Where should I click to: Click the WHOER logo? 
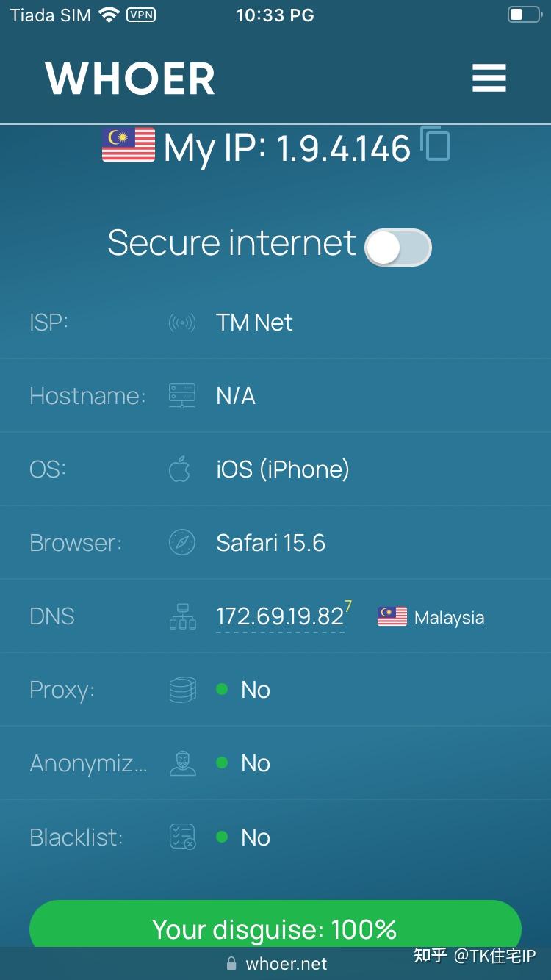[130, 79]
